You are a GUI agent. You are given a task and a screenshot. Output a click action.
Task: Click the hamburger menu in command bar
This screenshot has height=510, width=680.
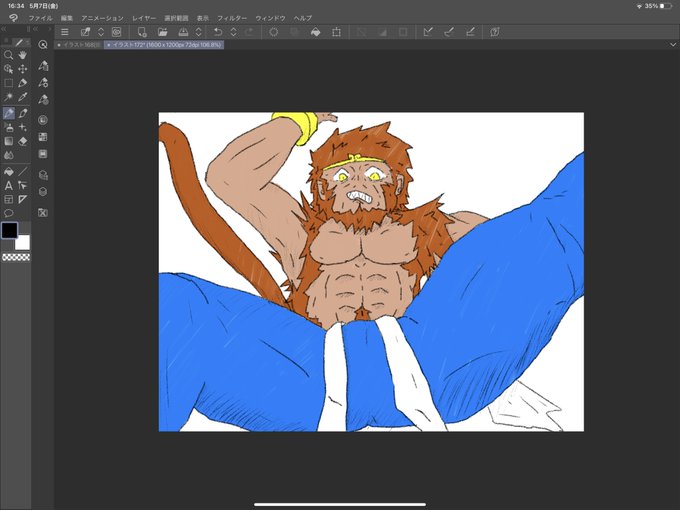coord(65,32)
